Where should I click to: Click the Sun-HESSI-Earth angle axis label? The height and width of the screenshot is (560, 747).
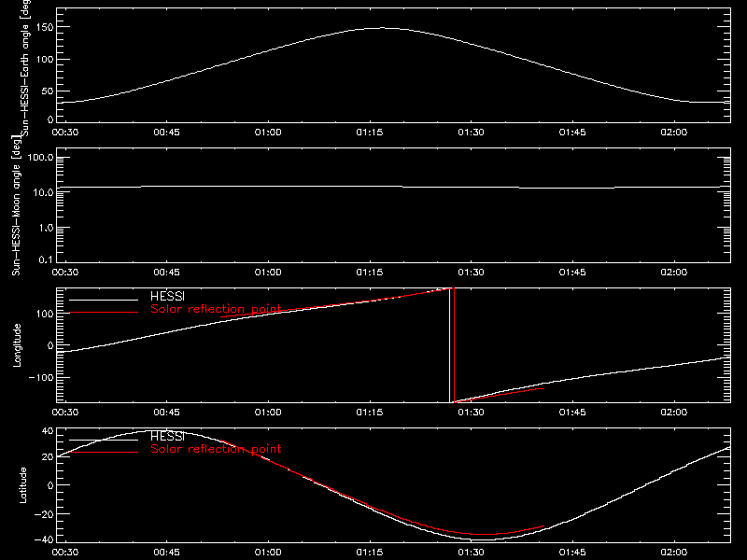coord(25,68)
